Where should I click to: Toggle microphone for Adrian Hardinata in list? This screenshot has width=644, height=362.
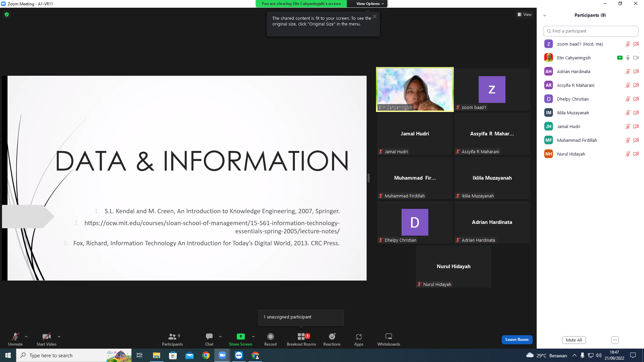click(628, 71)
